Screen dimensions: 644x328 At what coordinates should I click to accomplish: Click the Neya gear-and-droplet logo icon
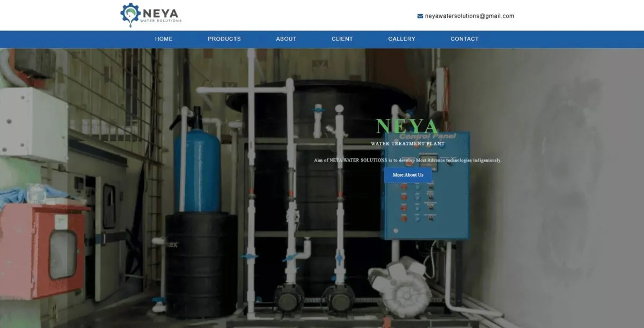(130, 14)
